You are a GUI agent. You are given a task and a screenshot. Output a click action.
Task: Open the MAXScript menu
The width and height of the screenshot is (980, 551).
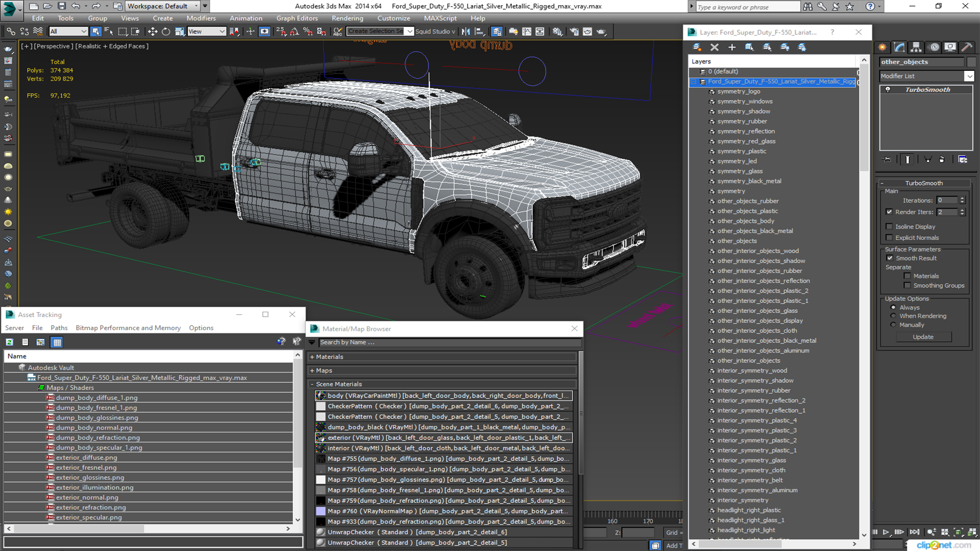point(440,18)
